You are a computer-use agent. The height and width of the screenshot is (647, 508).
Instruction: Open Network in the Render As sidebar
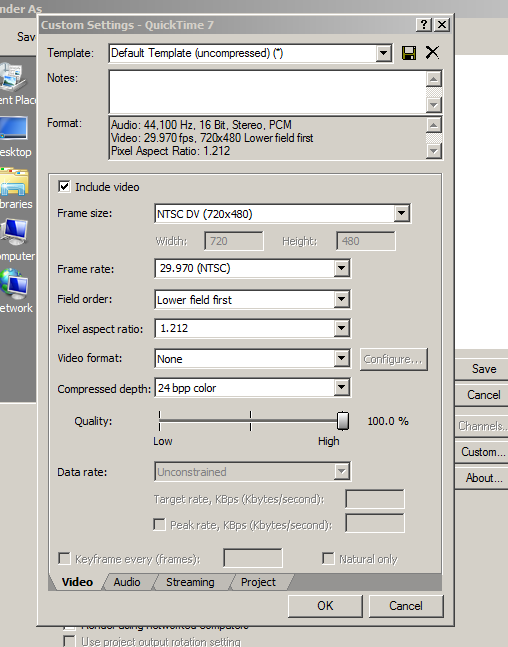17,292
